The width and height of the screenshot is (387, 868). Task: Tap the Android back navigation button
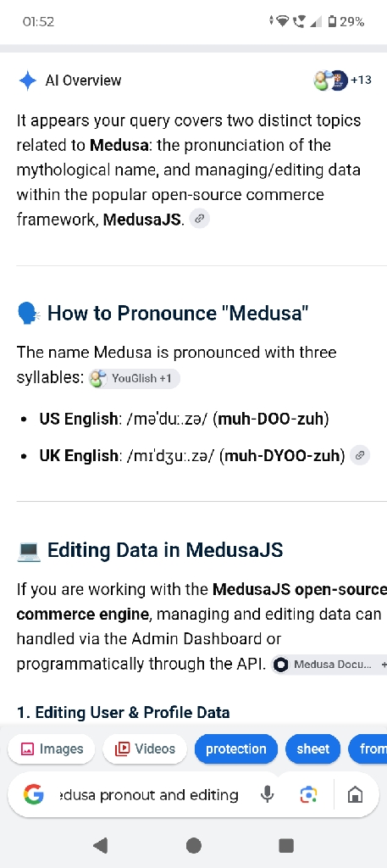tap(100, 845)
